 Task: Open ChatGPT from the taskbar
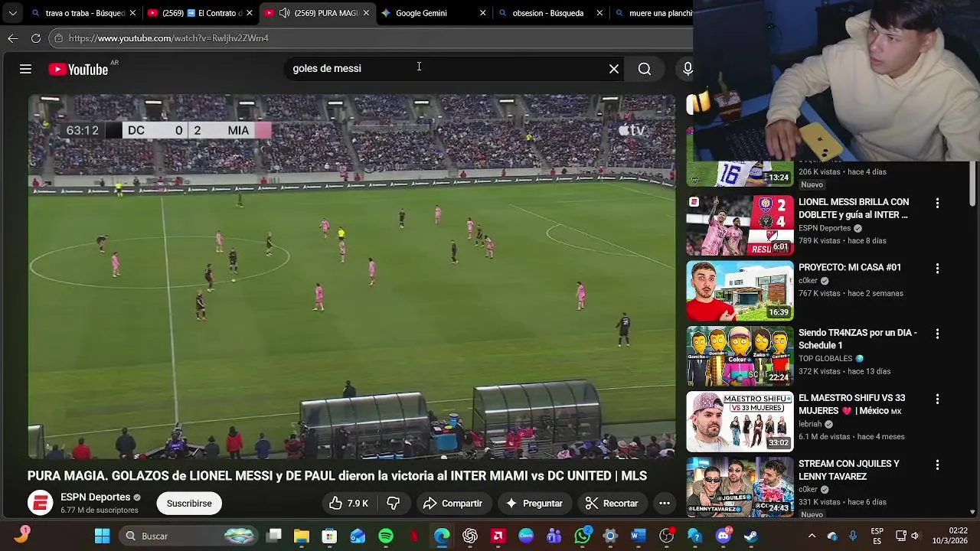470,536
